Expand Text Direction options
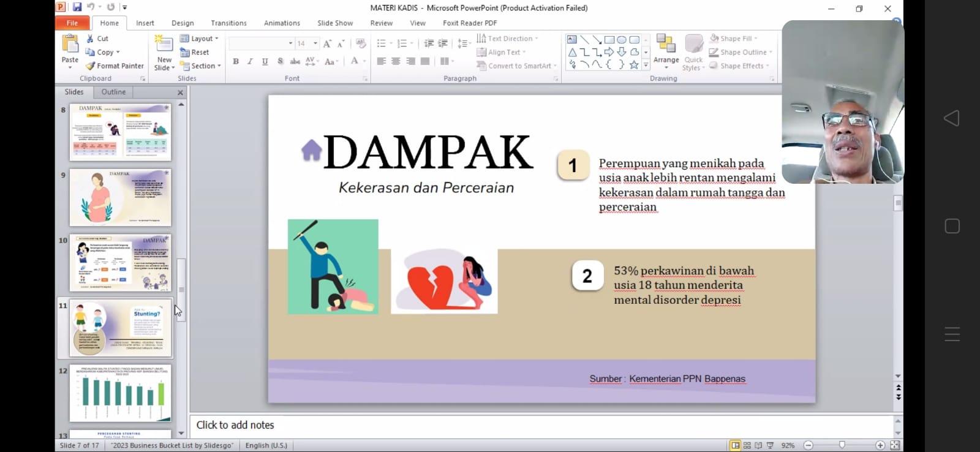 point(508,38)
